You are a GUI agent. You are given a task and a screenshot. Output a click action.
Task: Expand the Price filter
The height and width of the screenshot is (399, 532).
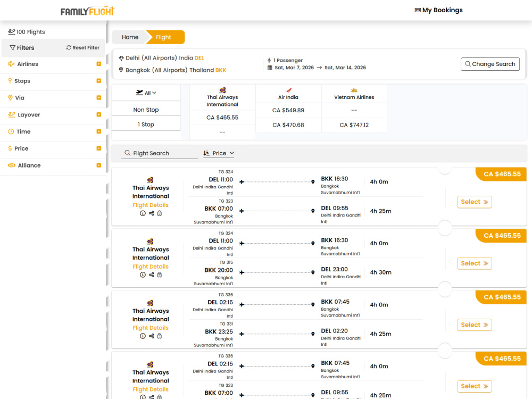point(99,148)
